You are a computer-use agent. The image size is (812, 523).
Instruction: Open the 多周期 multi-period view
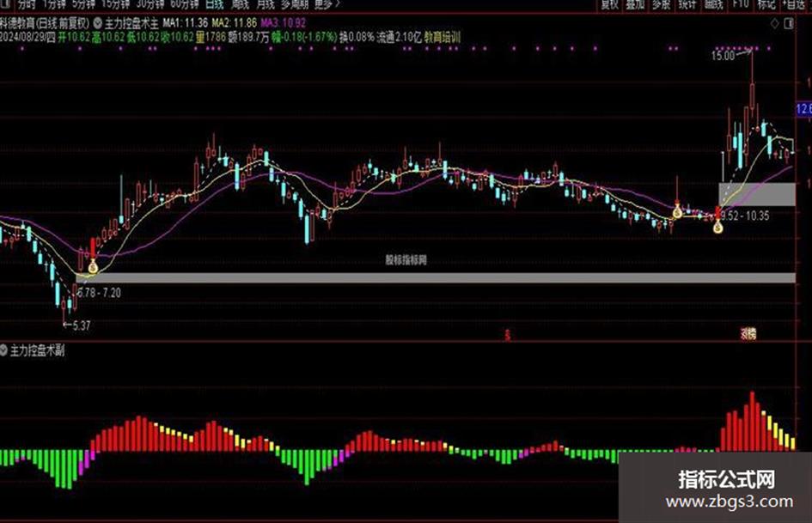(x=295, y=4)
